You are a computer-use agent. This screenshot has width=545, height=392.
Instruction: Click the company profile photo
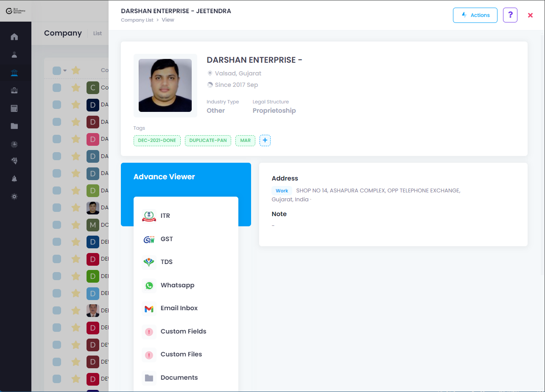[165, 86]
